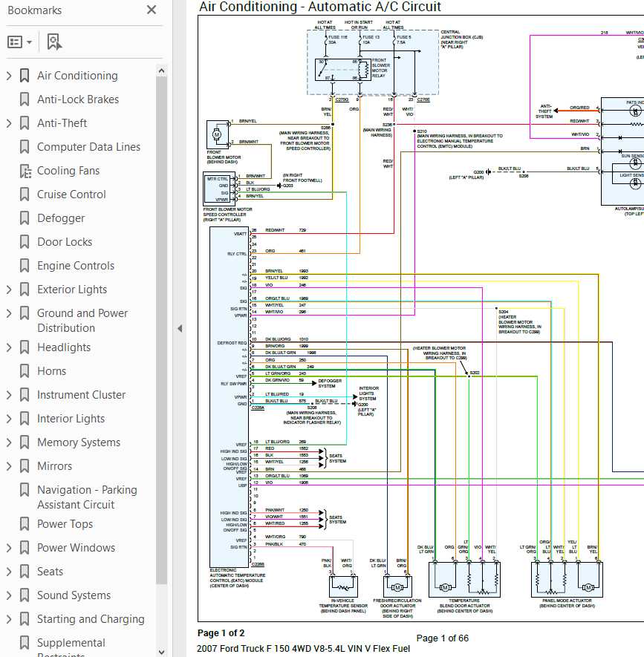Viewport: 644px width, 657px height.
Task: Open the Horns bookmark
Action: click(51, 371)
